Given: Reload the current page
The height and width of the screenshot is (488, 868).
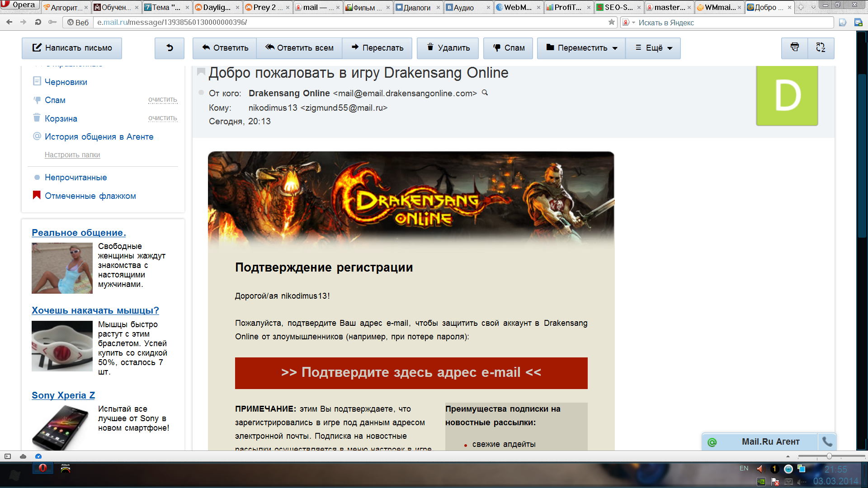Looking at the screenshot, I should tap(38, 22).
